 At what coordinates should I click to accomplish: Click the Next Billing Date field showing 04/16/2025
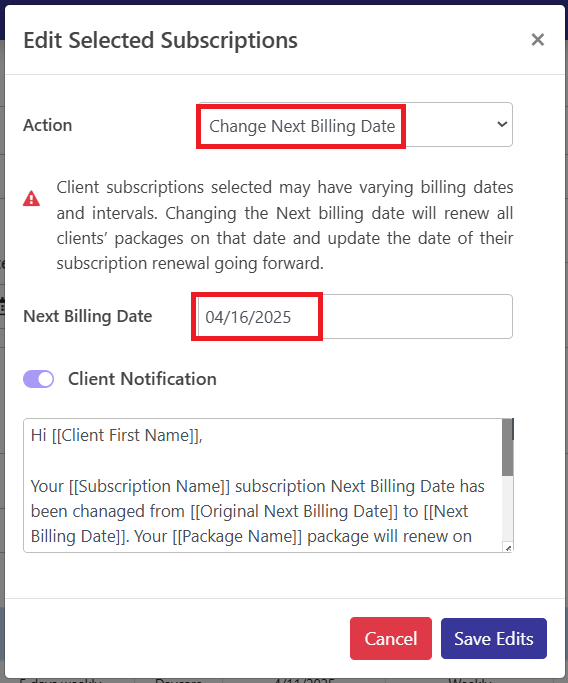[x=355, y=317]
